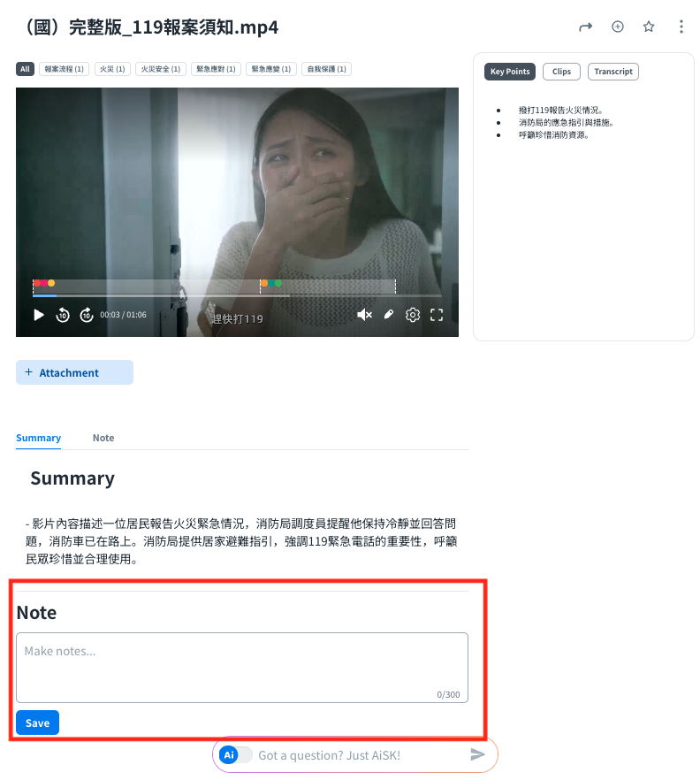
Task: Toggle the AI switch in AiSK bar
Action: click(236, 754)
